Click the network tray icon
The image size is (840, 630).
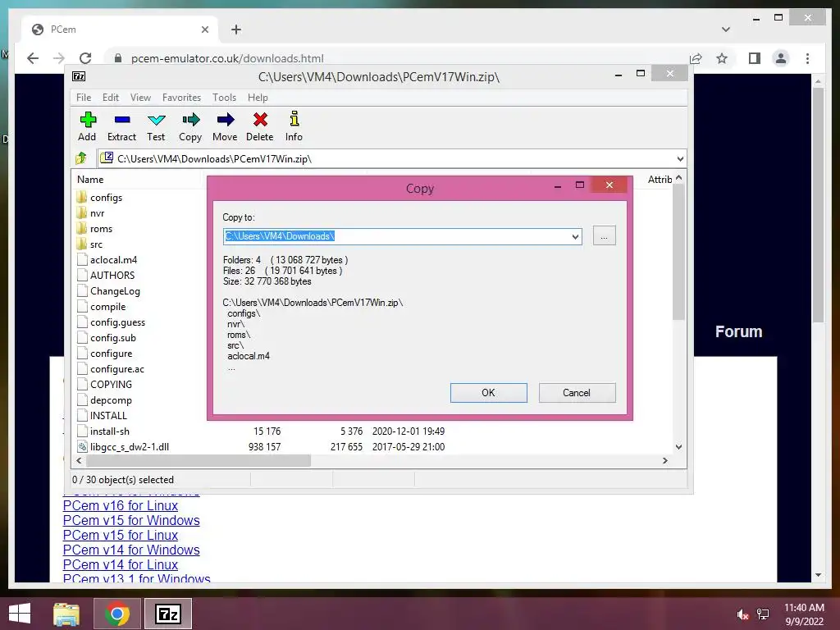coord(763,615)
